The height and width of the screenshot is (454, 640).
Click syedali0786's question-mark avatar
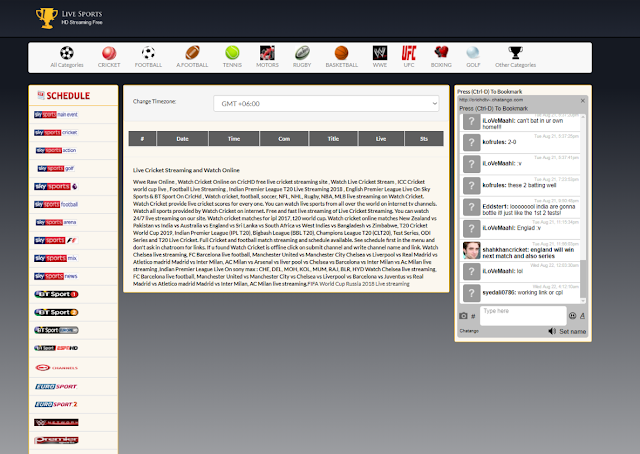pyautogui.click(x=471, y=293)
